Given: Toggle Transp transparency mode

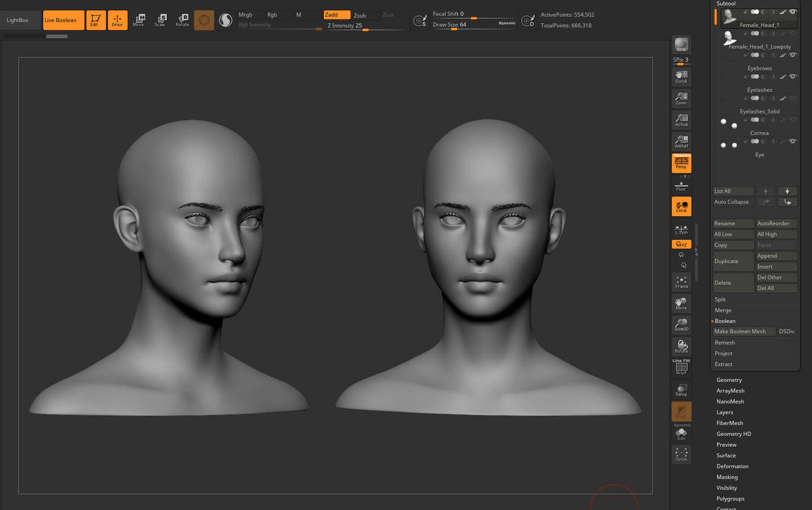Looking at the screenshot, I should (681, 389).
